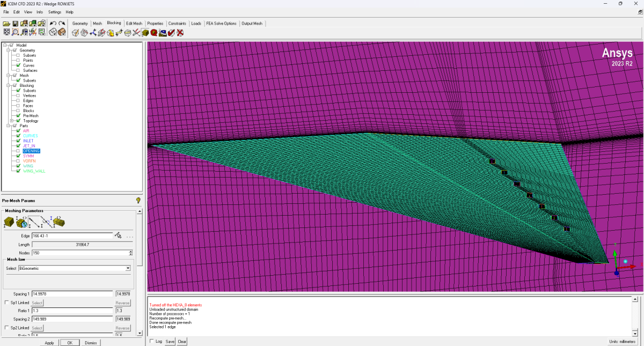Screen dimensions: 644x346
Task: Switch to the Edit Mesh tab
Action: 134,24
